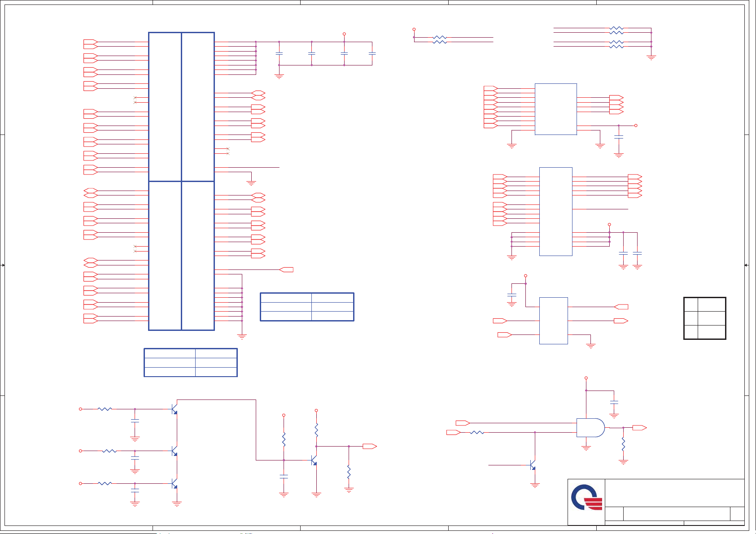Select the small IC with three attached ports
The width and height of the screenshot is (756, 534).
(553, 321)
